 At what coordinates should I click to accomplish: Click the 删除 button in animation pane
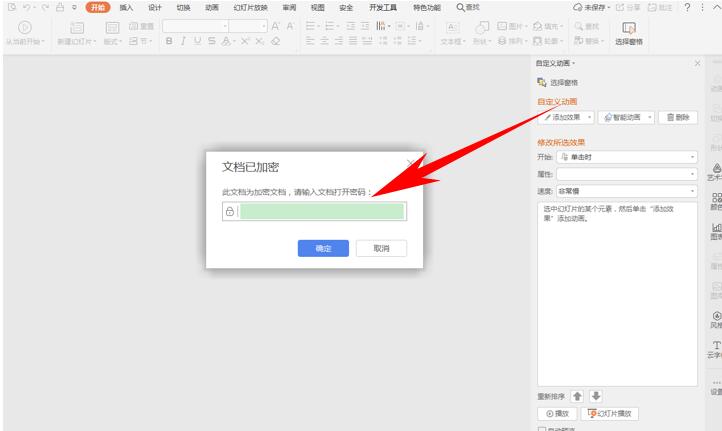[678, 117]
